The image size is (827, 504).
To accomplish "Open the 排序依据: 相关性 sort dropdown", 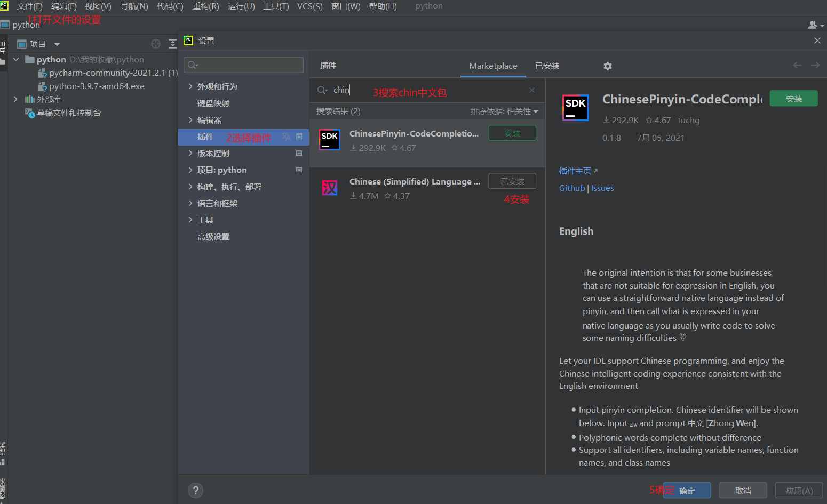I will pyautogui.click(x=504, y=111).
